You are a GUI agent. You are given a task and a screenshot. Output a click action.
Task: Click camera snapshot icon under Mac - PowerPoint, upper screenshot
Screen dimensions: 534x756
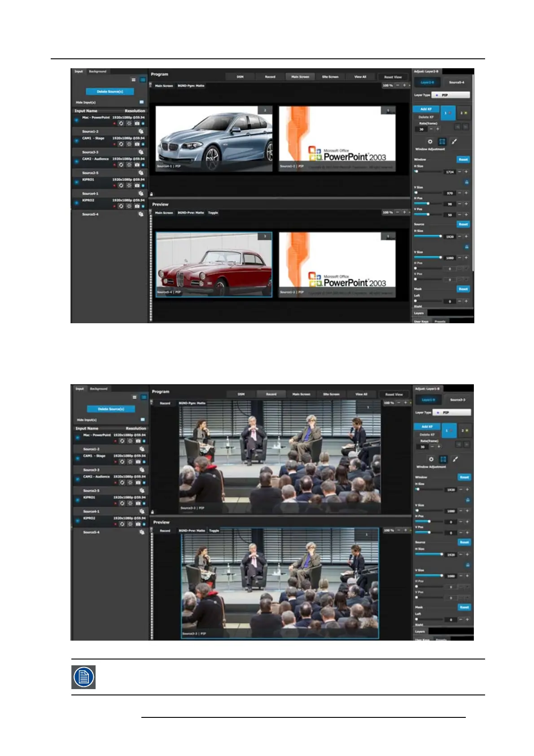point(137,123)
